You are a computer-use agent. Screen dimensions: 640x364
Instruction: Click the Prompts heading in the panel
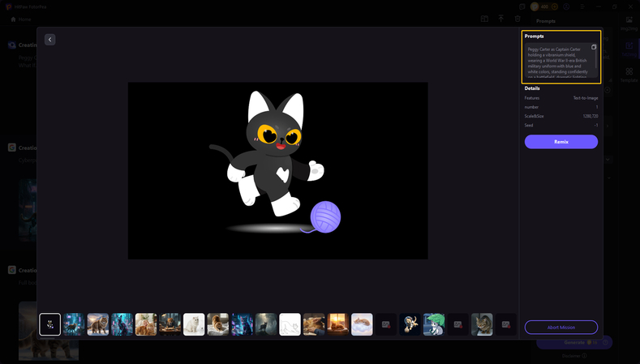(x=534, y=36)
